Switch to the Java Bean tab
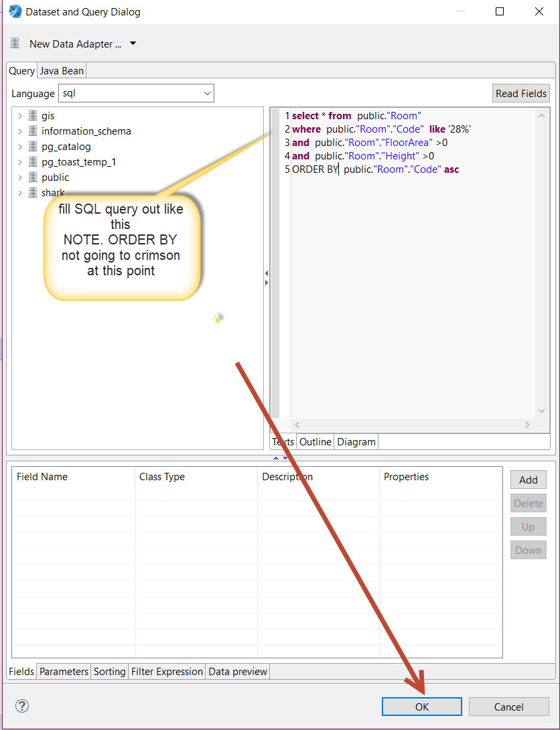 62,71
